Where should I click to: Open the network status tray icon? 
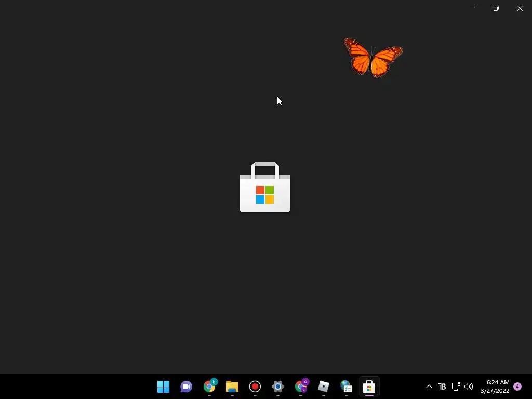456,387
